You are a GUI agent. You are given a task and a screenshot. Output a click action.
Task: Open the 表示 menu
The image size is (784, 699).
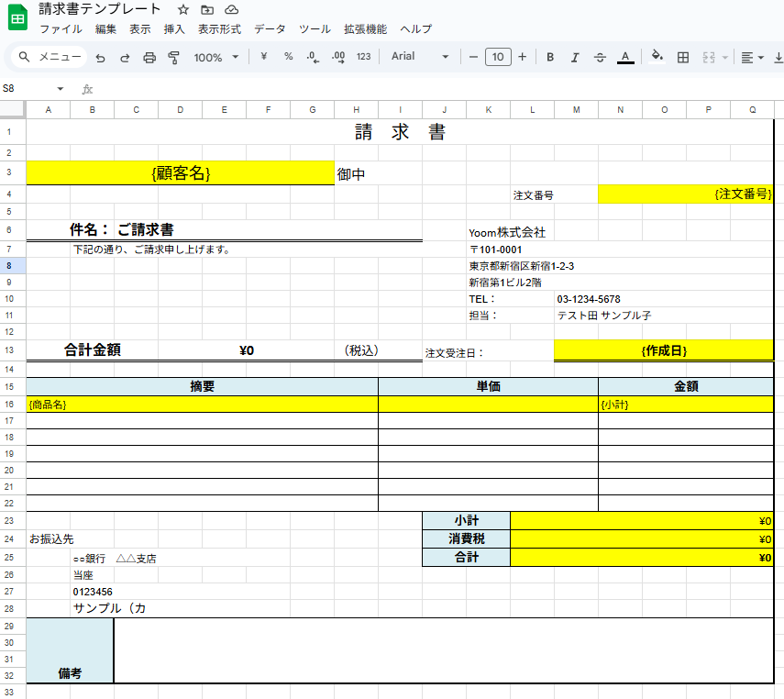pyautogui.click(x=140, y=29)
